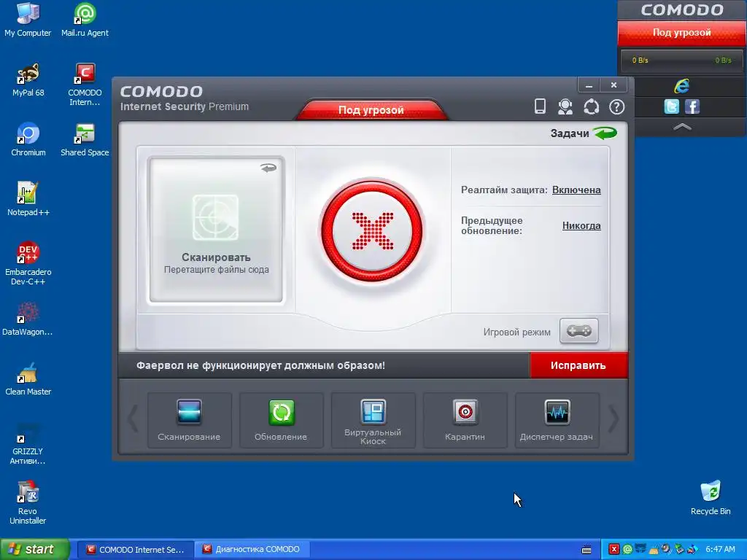Switch to Диагностика COMODO taskbar item
The image size is (747, 560).
click(252, 550)
